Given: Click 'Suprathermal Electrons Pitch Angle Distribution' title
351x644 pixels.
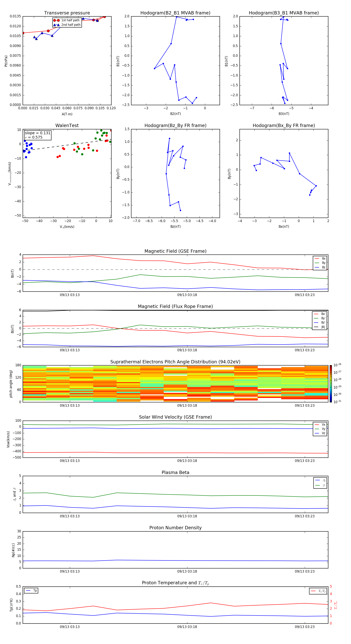Looking at the screenshot, I should click(x=175, y=362).
